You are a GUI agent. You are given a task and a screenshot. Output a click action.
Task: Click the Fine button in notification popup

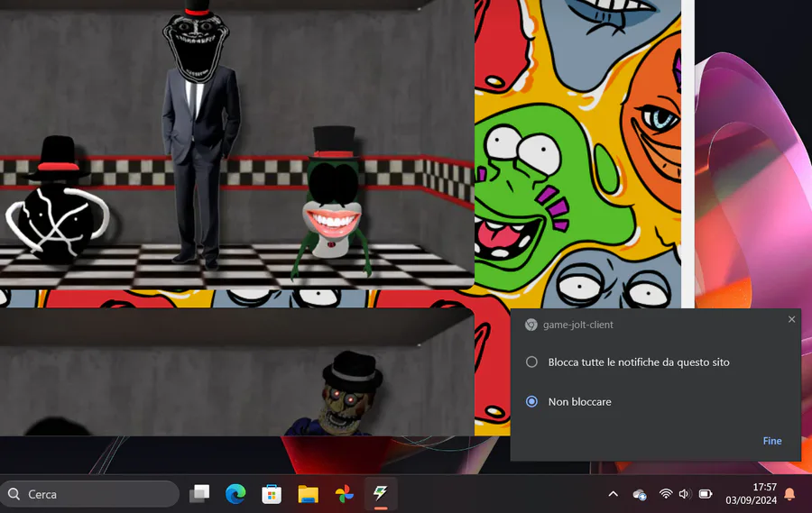pos(772,441)
